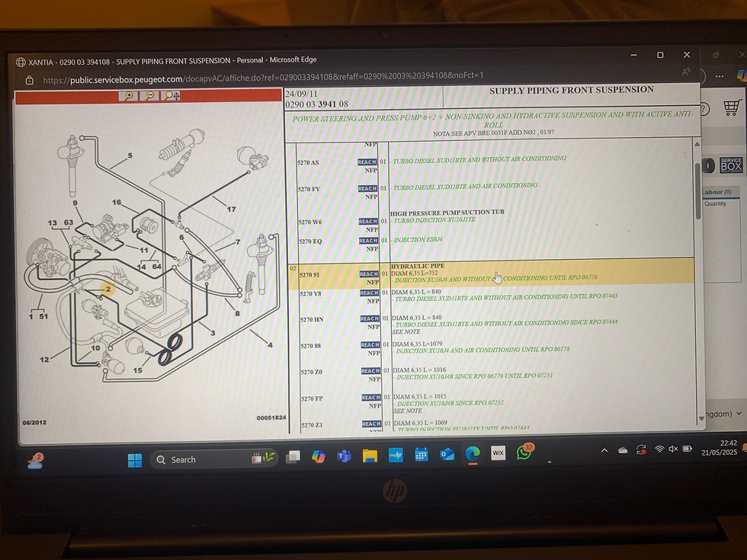This screenshot has height=560, width=747.
Task: Focus the Edge address bar URL
Action: coord(263,78)
